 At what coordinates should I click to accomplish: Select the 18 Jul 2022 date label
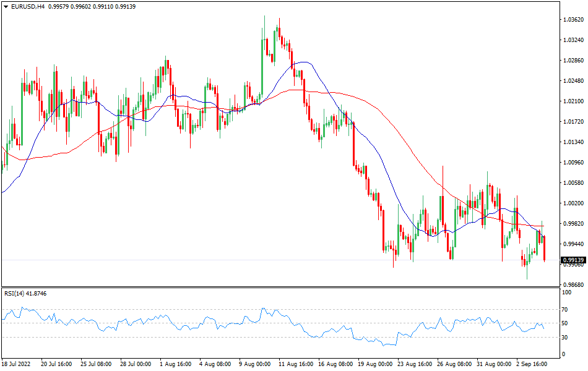pyautogui.click(x=17, y=364)
